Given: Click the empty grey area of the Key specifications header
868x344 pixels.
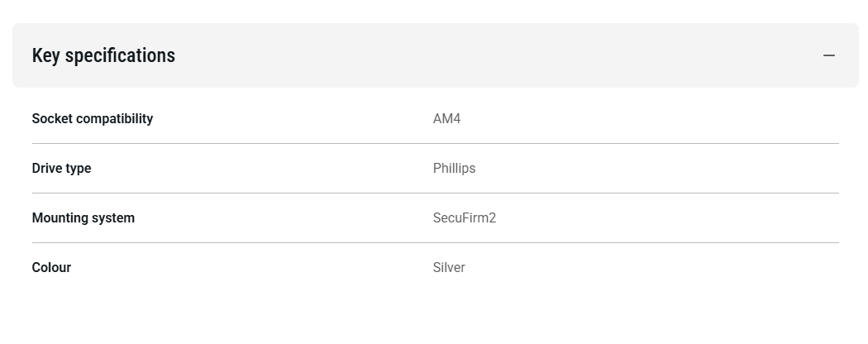Looking at the screenshot, I should click(496, 55).
